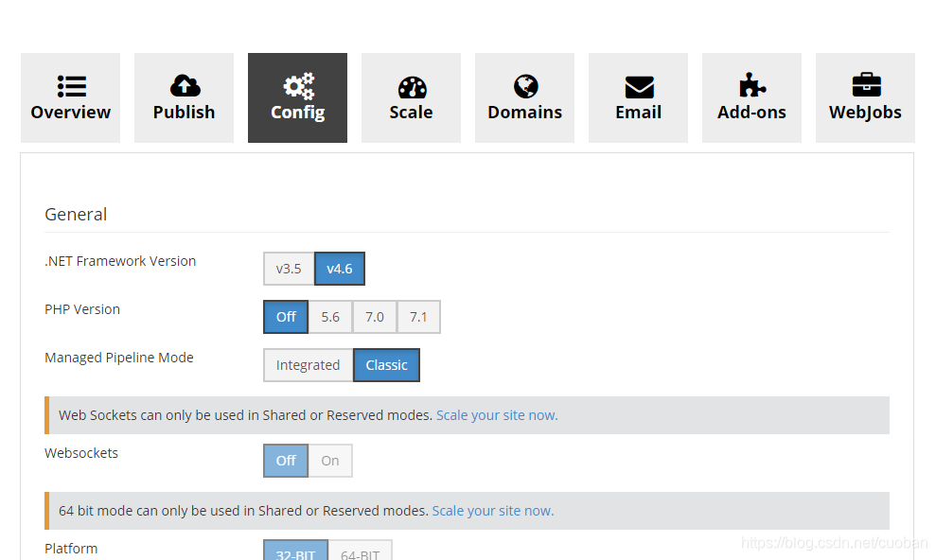Select .NET Framework v4.6
Viewport: 936px width, 560px height.
pyautogui.click(x=340, y=269)
